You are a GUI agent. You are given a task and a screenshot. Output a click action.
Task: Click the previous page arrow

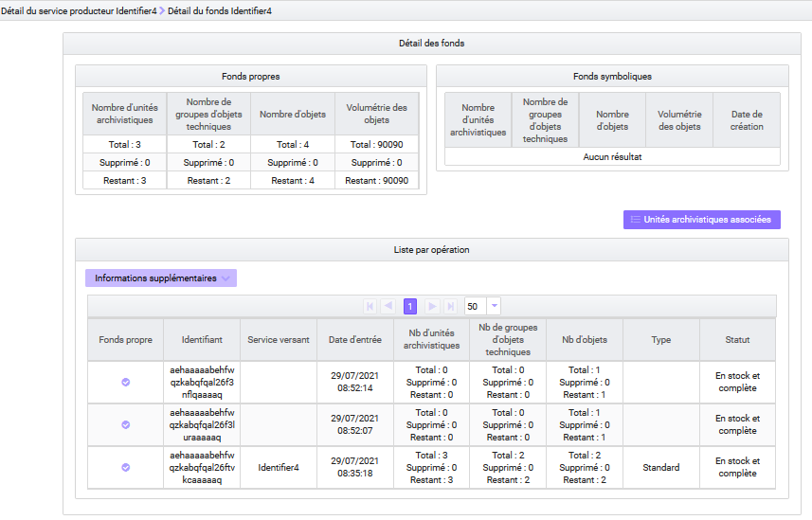388,306
